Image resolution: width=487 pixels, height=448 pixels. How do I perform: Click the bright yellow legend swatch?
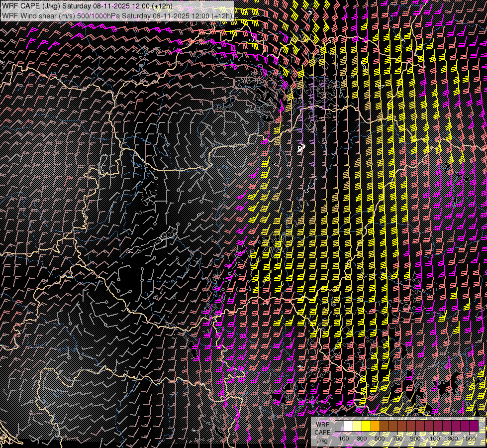(x=366, y=426)
